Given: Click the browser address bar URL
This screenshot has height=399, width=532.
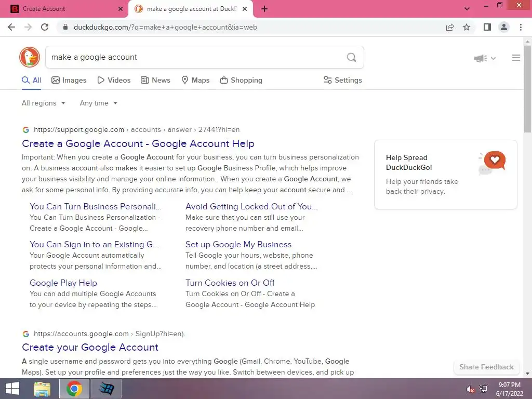Looking at the screenshot, I should pyautogui.click(x=165, y=27).
